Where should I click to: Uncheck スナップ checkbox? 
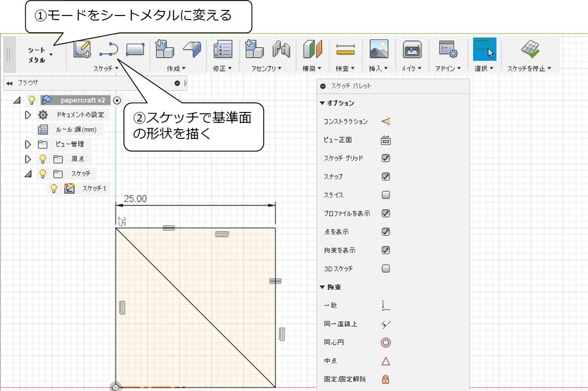385,177
